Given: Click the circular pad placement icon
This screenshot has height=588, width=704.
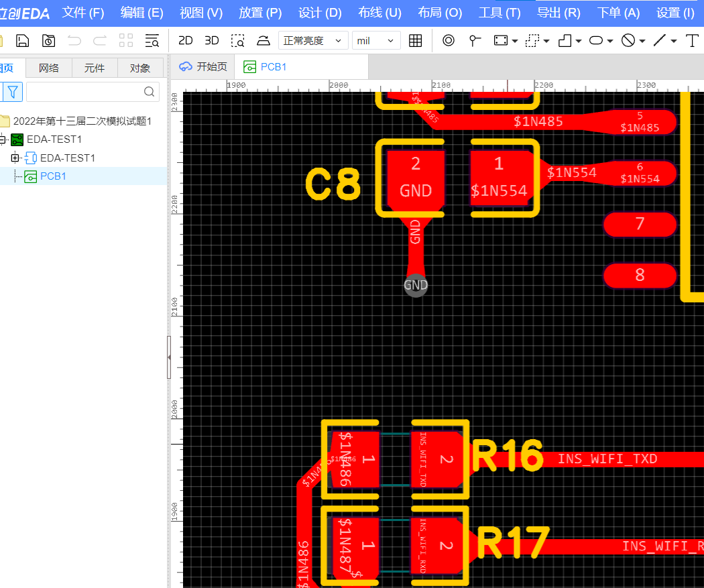Looking at the screenshot, I should 448,40.
